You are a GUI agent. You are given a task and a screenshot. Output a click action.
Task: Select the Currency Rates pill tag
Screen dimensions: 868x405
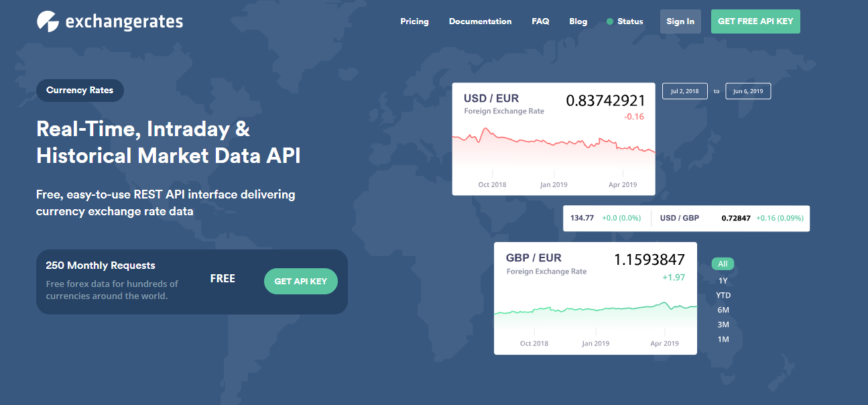[x=80, y=91]
